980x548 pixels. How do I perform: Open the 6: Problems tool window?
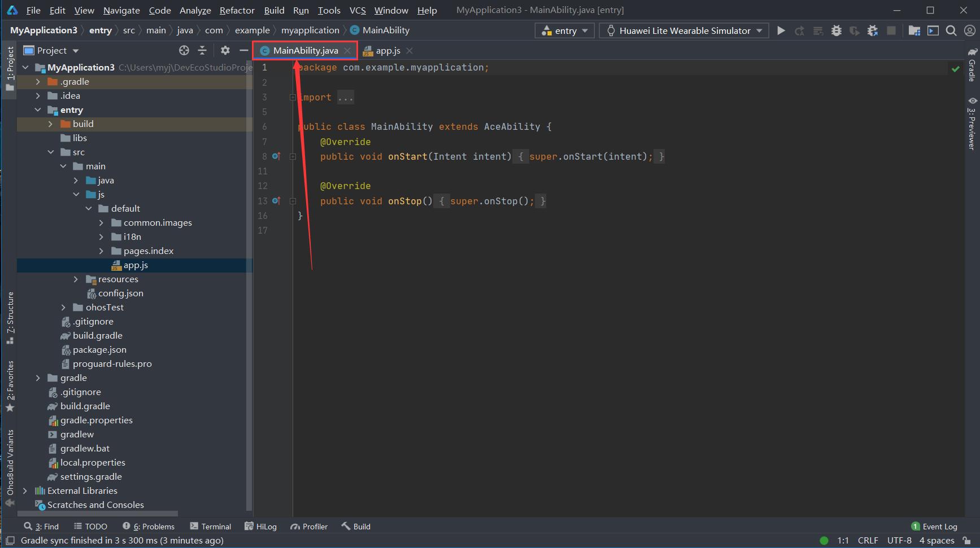click(x=149, y=527)
